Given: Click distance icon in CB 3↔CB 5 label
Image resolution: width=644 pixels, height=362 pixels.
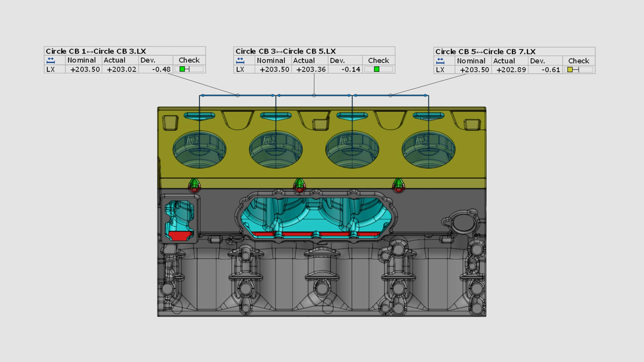Looking at the screenshot, I should [240, 61].
